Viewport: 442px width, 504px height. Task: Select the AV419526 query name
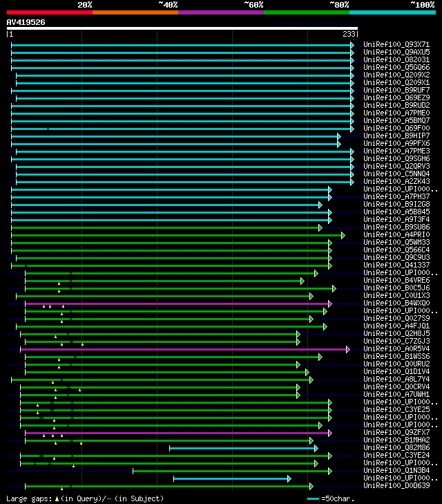tap(26, 22)
